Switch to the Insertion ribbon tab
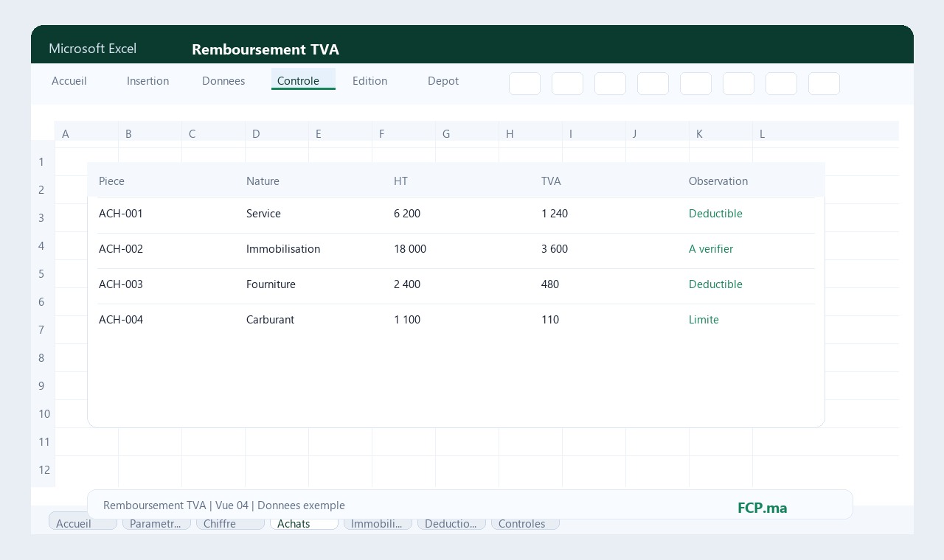944x560 pixels. (147, 81)
